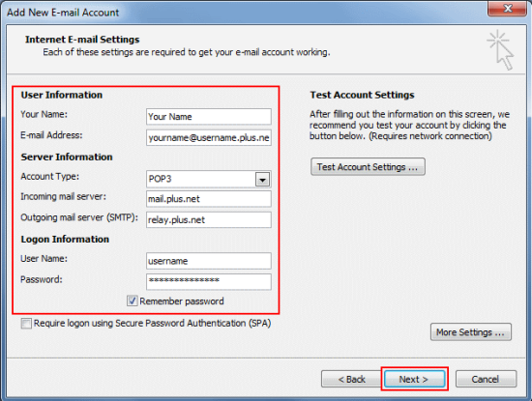
Task: Uncheck the Remember password checkbox
Action: [132, 301]
